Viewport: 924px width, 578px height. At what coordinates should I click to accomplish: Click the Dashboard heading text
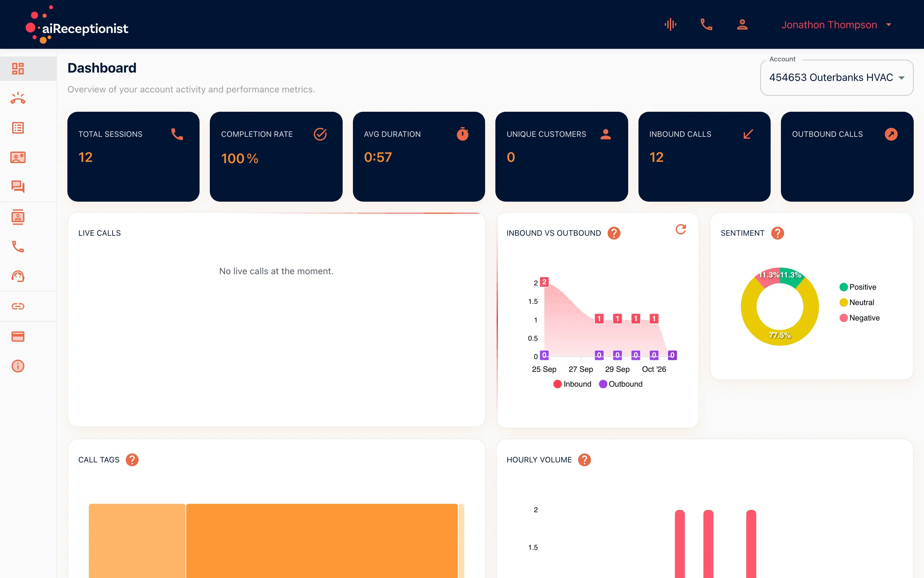point(102,68)
